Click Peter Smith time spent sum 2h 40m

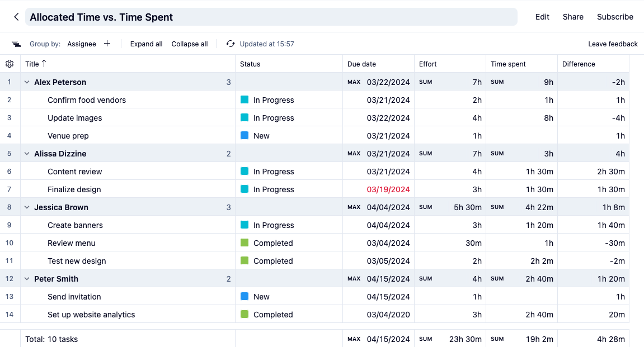(x=539, y=279)
